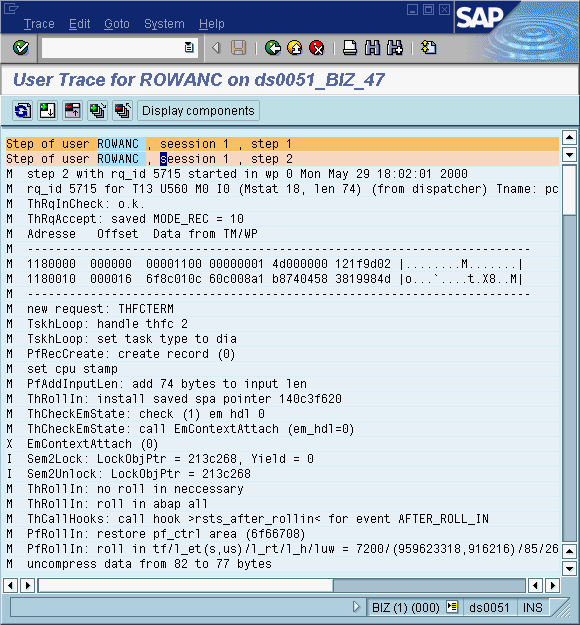Screen dimensions: 580x625
Task: Click the upper scroll-down arrow of the trace list
Action: click(x=569, y=155)
